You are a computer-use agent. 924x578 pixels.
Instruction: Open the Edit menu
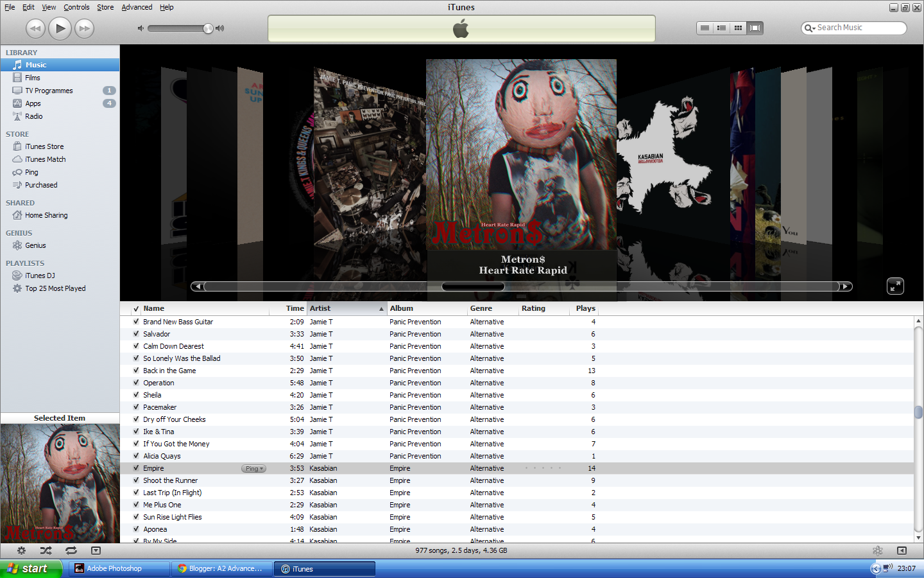(28, 7)
